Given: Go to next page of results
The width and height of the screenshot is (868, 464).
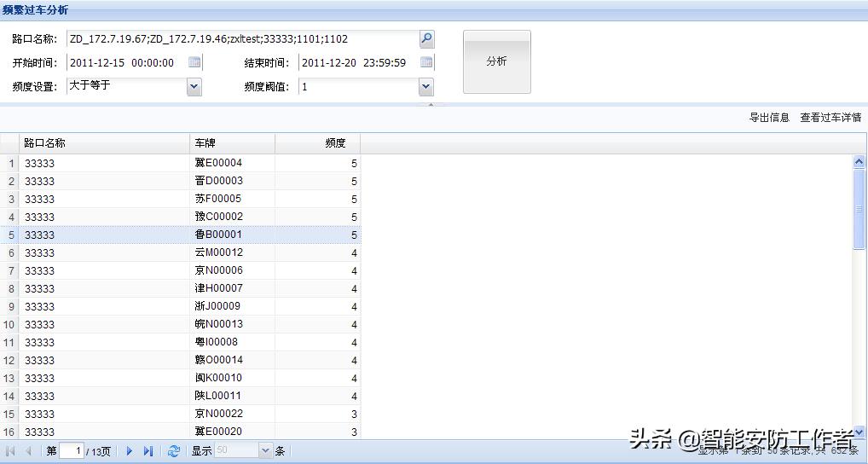Looking at the screenshot, I should pyautogui.click(x=130, y=451).
